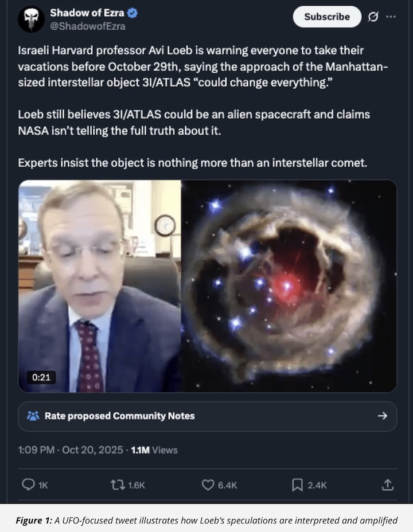This screenshot has height=532, width=413.
Task: Like the tweet with heart icon
Action: click(208, 485)
